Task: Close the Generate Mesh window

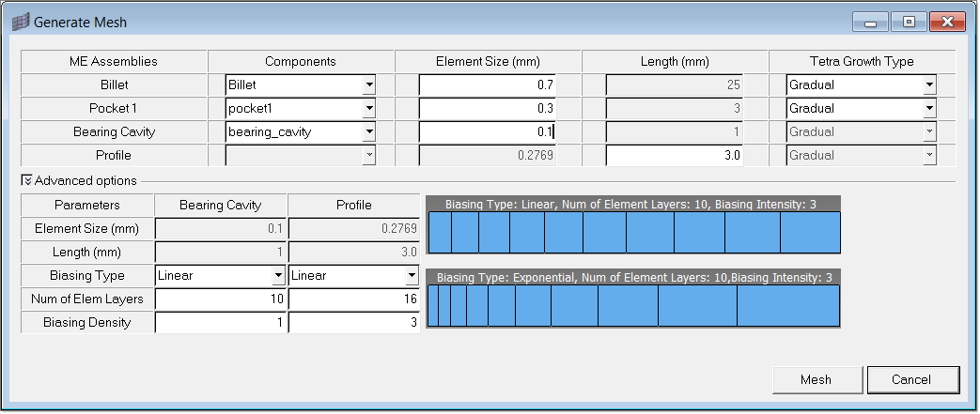Action: click(947, 23)
